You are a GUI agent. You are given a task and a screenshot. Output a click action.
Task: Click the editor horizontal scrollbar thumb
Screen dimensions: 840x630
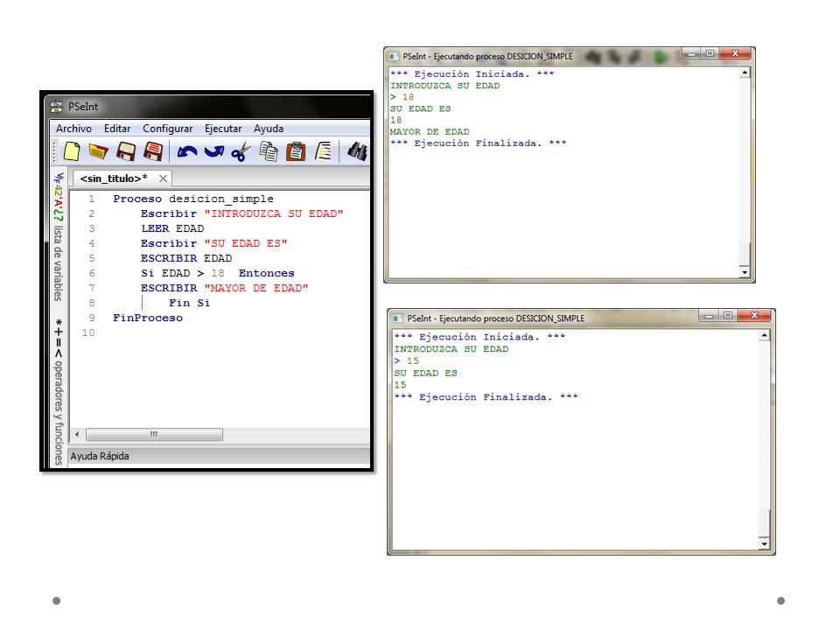click(x=154, y=434)
